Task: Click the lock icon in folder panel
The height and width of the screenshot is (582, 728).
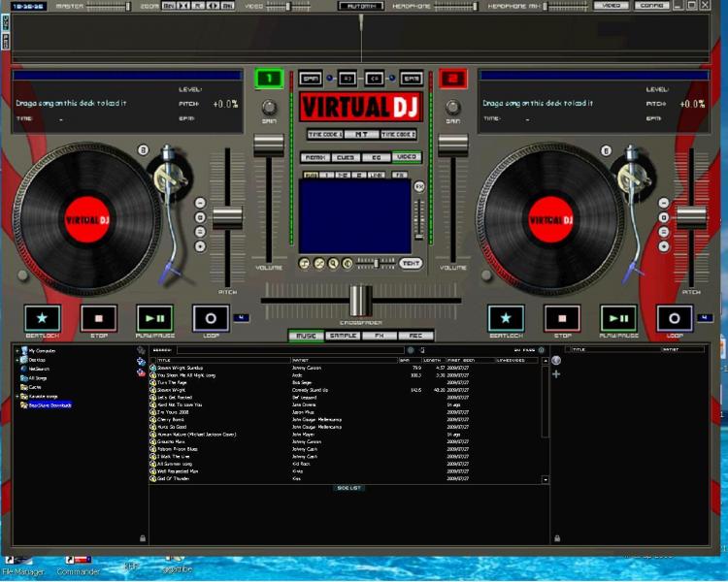Action: pyautogui.click(x=143, y=538)
